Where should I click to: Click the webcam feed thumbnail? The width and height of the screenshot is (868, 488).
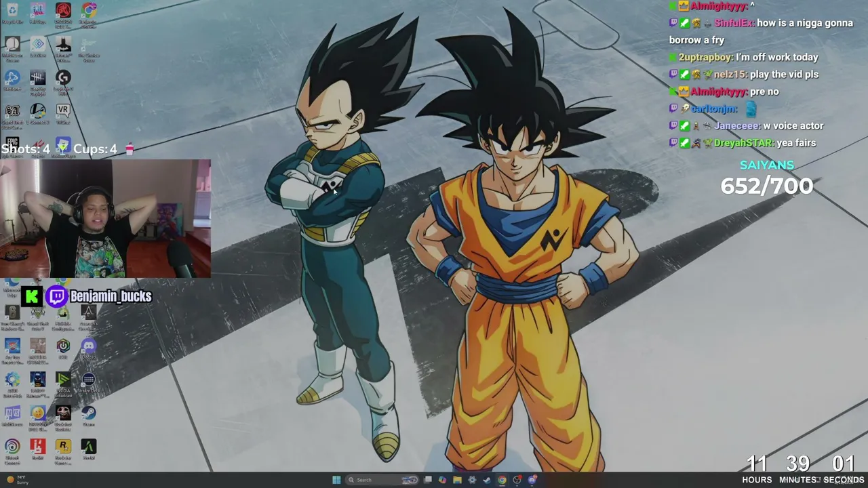pos(106,219)
